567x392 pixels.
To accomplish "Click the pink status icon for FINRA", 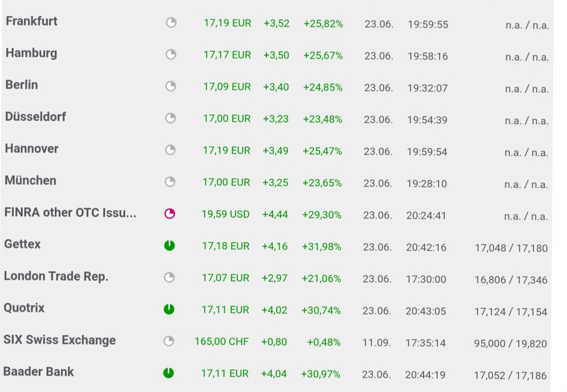I will (170, 213).
